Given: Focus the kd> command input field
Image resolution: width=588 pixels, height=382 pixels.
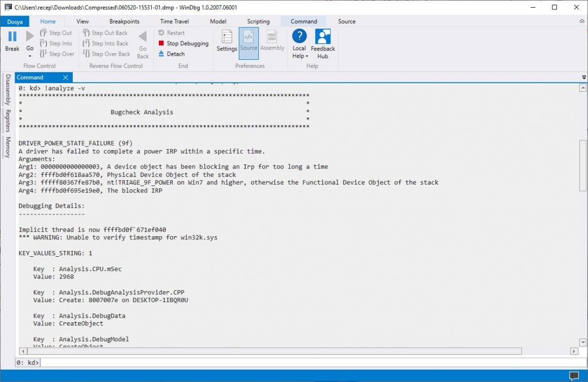Looking at the screenshot, I should pos(313,362).
